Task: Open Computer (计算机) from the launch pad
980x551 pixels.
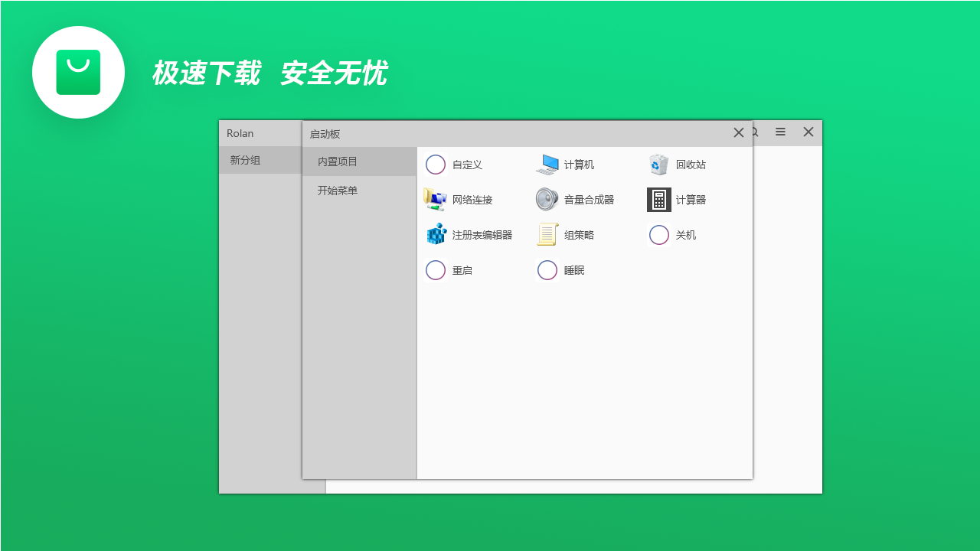Action: point(565,164)
